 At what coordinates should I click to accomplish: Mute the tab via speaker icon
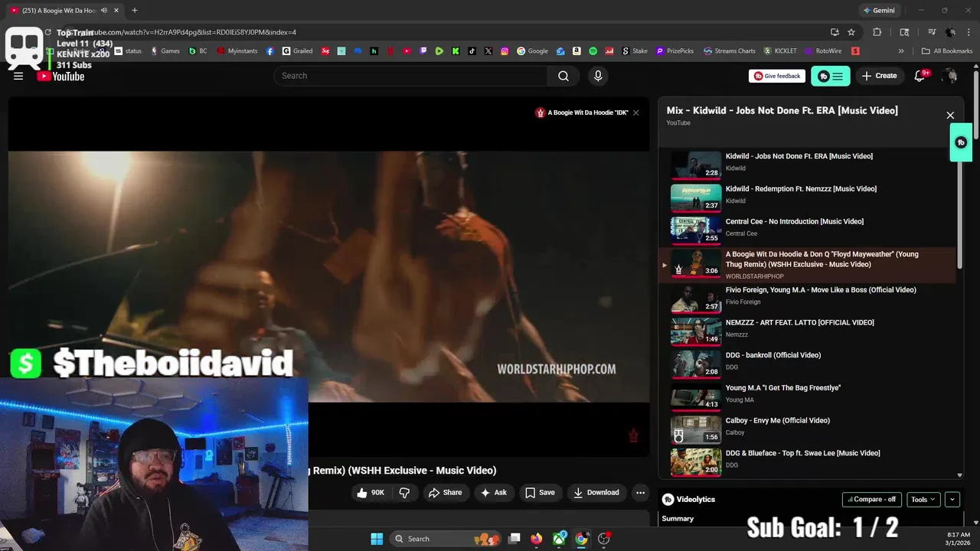pyautogui.click(x=104, y=11)
